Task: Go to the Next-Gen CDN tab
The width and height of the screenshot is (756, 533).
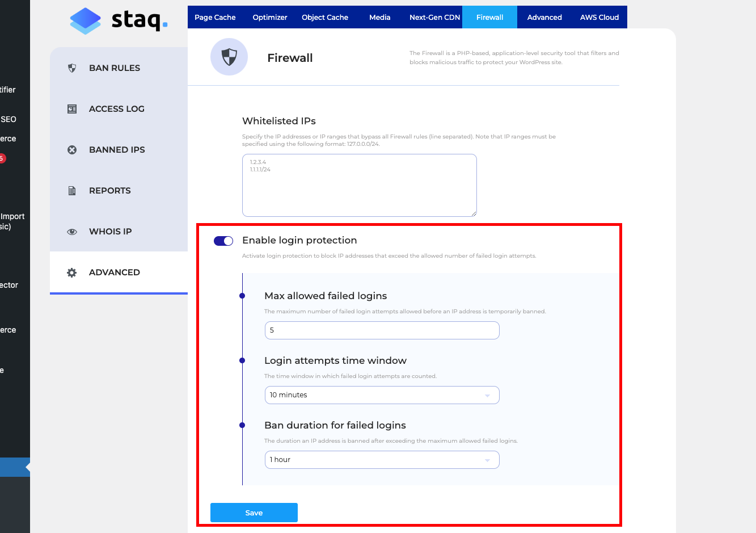Action: (434, 18)
